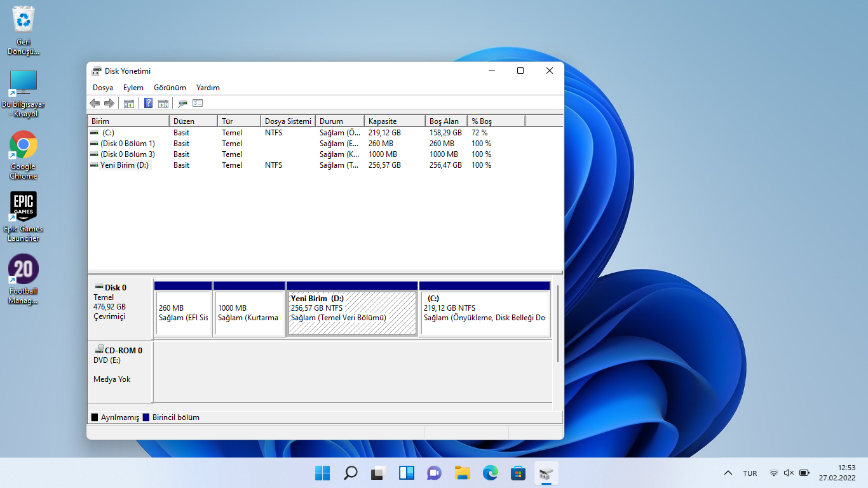Click the Disk 0 label panel

point(120,309)
